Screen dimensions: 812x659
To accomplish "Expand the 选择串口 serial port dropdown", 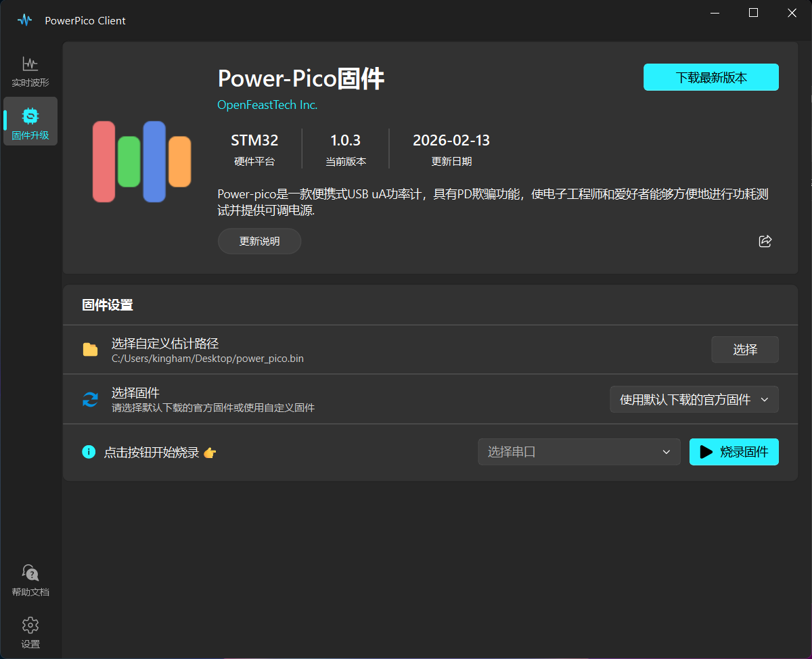I will tap(579, 452).
